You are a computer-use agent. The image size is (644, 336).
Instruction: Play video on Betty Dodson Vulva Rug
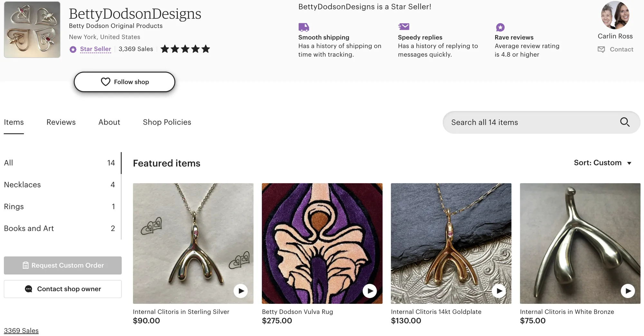click(x=370, y=291)
